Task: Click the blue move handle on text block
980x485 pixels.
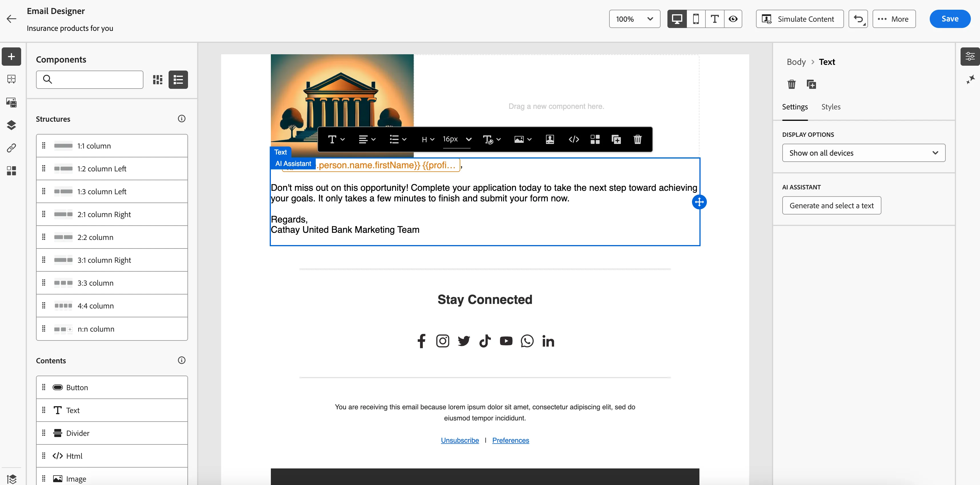Action: (x=699, y=202)
